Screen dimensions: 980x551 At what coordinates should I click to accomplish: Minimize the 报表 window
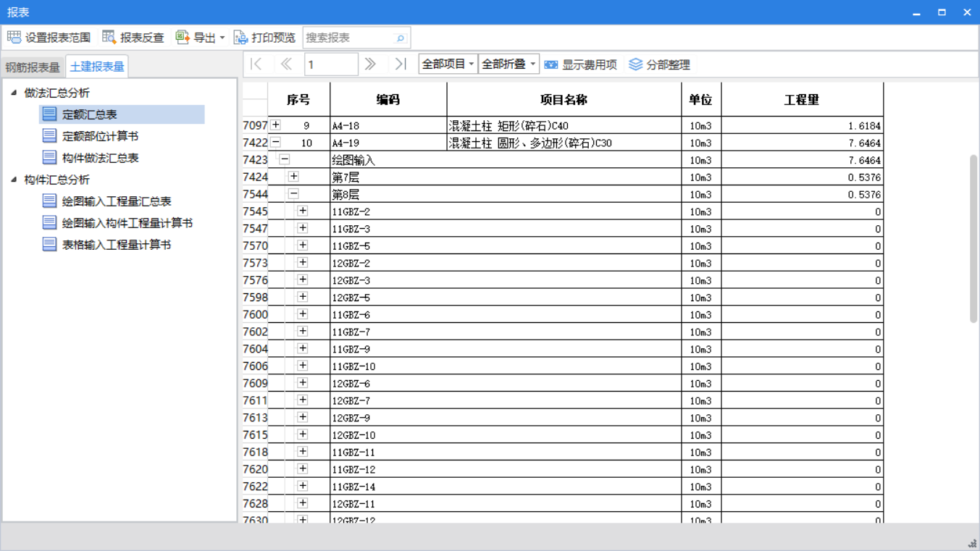point(916,12)
